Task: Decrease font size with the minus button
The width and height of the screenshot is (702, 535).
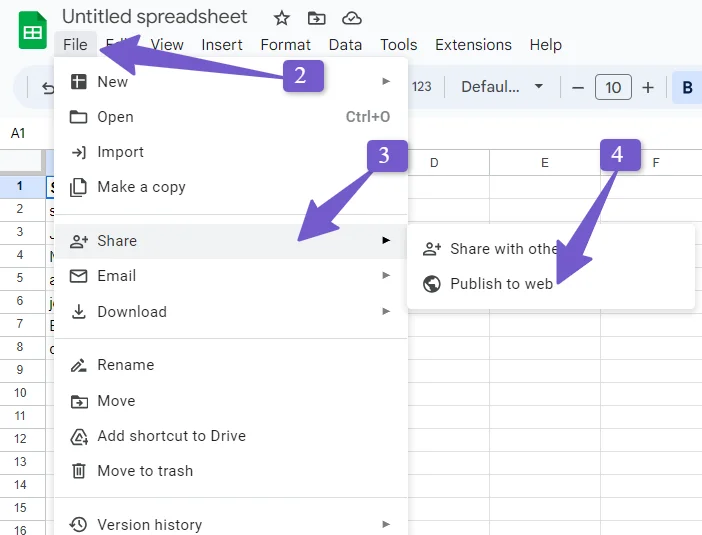Action: click(x=578, y=87)
